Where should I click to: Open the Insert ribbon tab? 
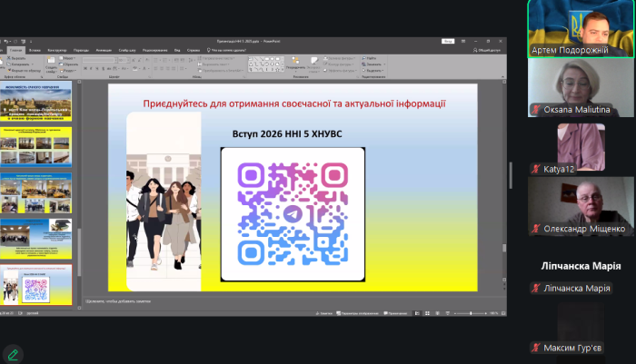click(x=34, y=50)
